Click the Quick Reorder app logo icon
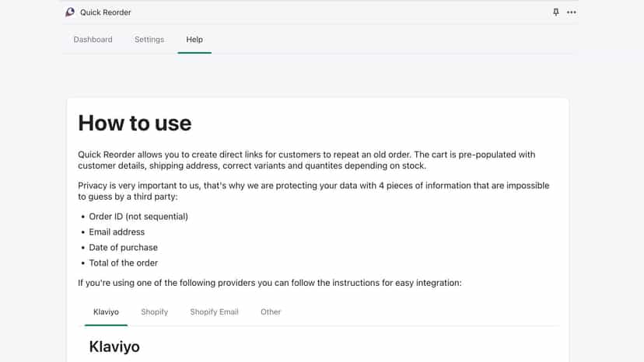 pos(70,12)
